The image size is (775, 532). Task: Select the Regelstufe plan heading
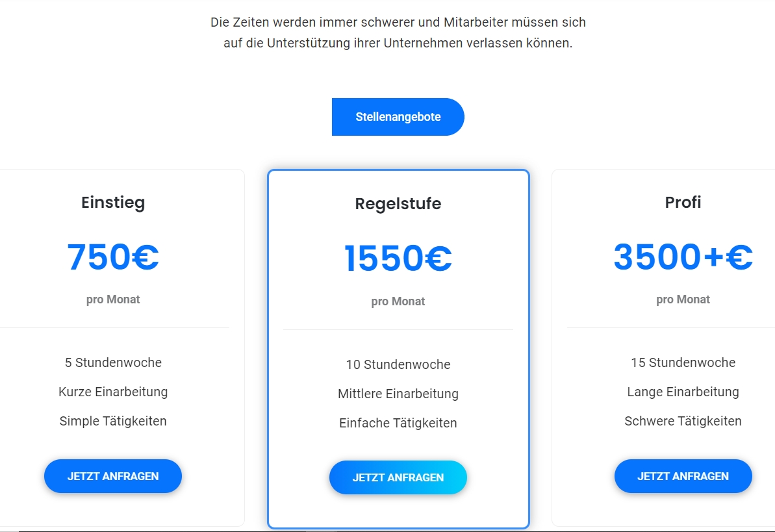coord(398,204)
